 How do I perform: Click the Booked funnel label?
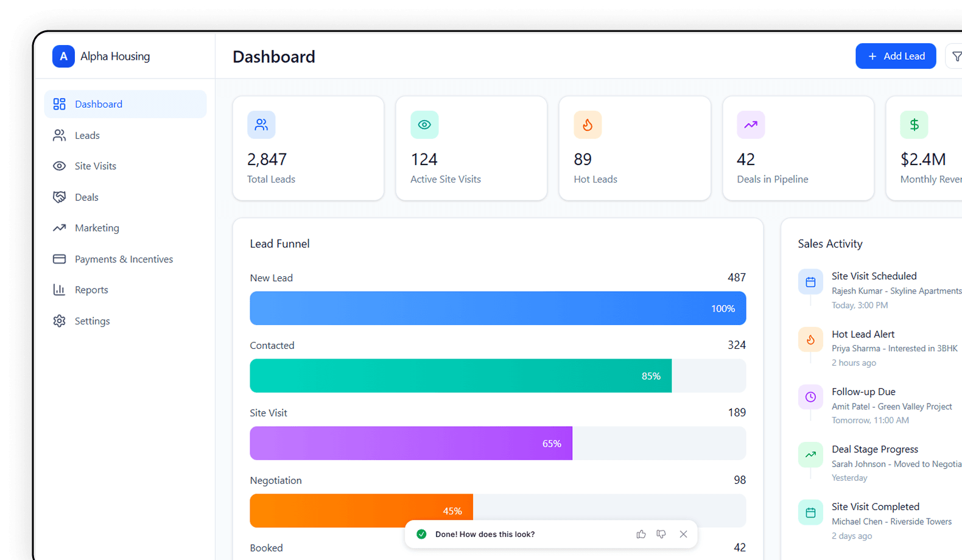click(266, 548)
